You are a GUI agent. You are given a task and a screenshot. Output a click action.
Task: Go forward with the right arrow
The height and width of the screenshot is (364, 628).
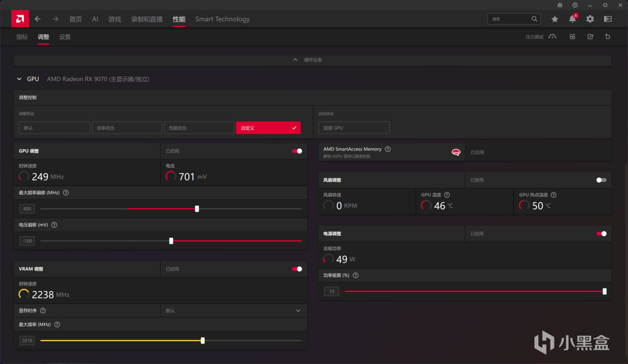[x=55, y=19]
